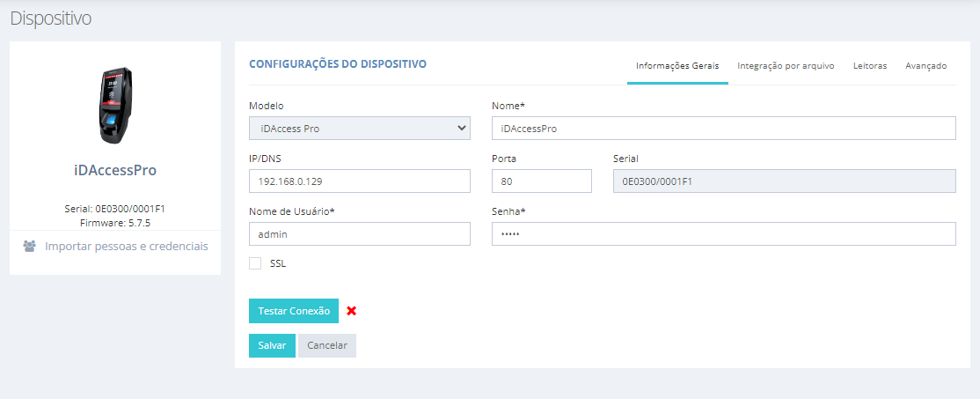Click the Senha* label

508,211
